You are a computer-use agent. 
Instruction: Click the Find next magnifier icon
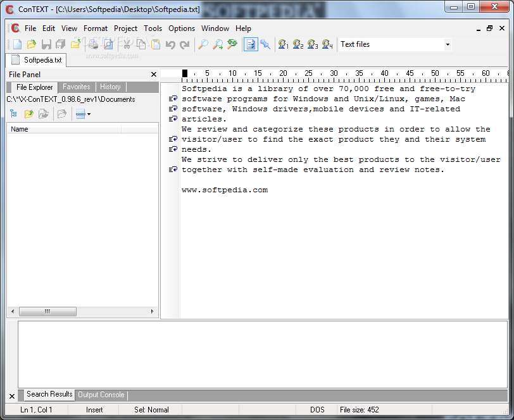[x=218, y=44]
